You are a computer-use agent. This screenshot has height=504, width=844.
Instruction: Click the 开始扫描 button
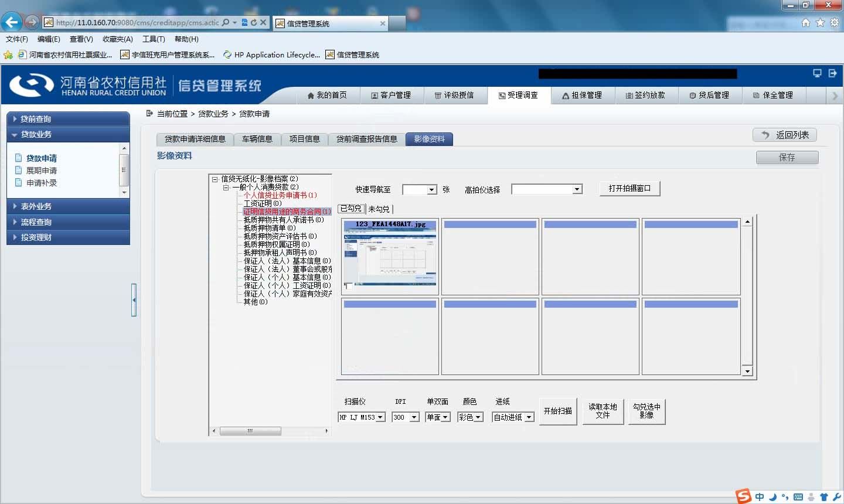[x=558, y=411]
